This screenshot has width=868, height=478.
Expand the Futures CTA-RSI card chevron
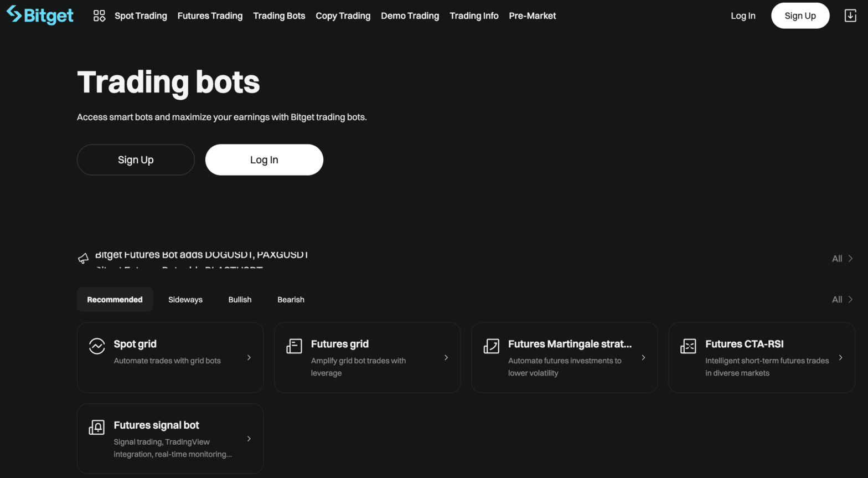(840, 358)
